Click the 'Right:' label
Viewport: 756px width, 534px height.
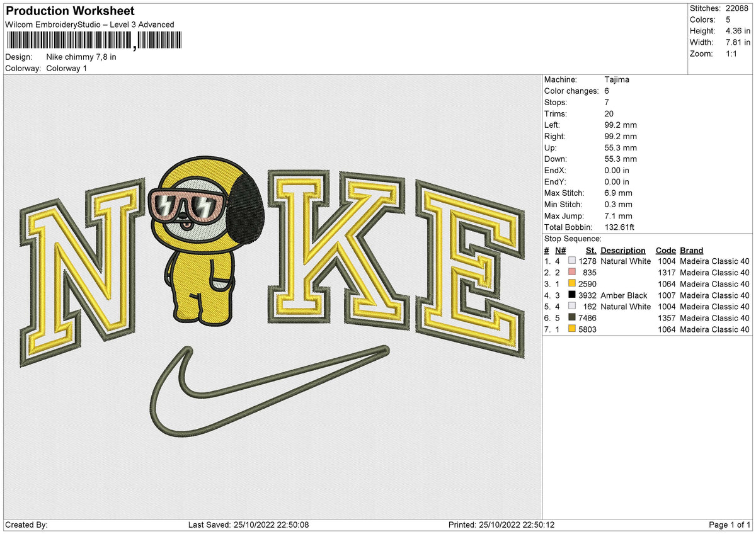coord(555,136)
